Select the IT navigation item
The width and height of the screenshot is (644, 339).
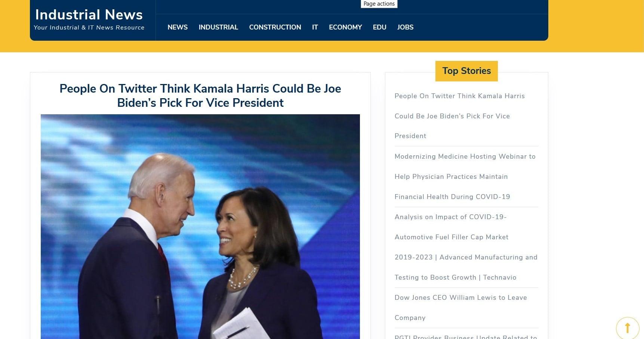(315, 27)
